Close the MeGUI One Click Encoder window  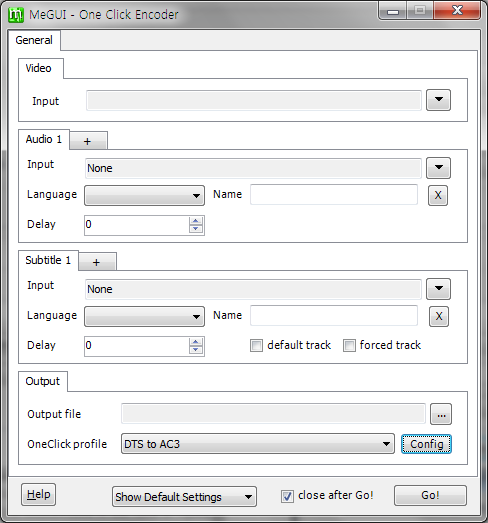(457, 10)
